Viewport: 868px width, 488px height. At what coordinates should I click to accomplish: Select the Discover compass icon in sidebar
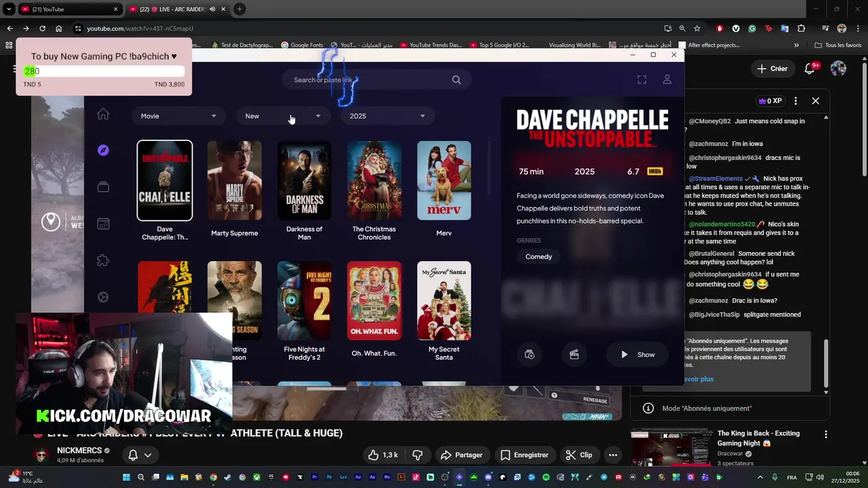tap(103, 150)
